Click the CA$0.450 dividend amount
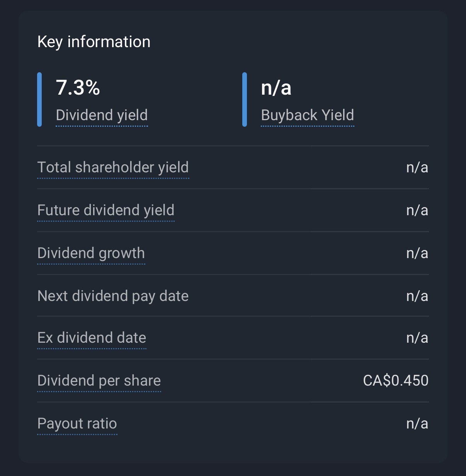466x476 pixels. point(396,381)
